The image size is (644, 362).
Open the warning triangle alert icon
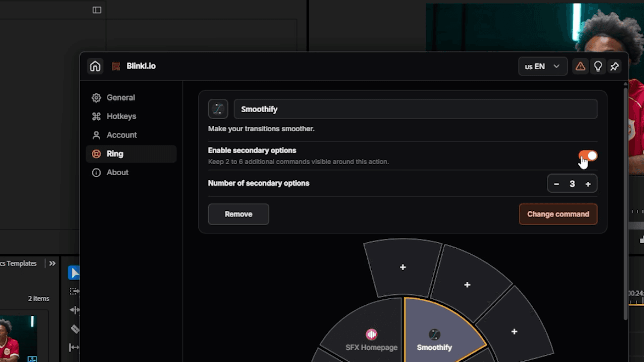point(580,66)
